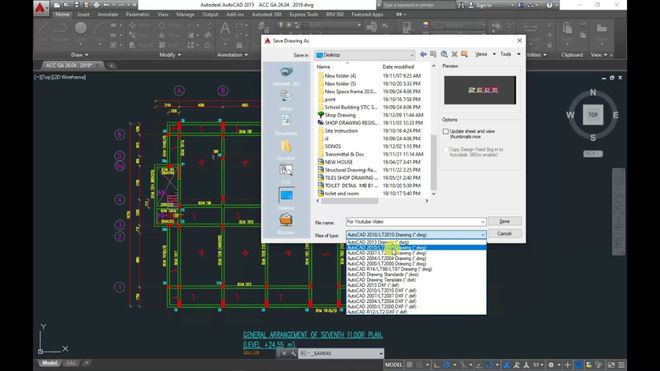Screen dimensions: 660x371
Task: Create new folder via dialog toolbar icon
Action: [x=464, y=54]
